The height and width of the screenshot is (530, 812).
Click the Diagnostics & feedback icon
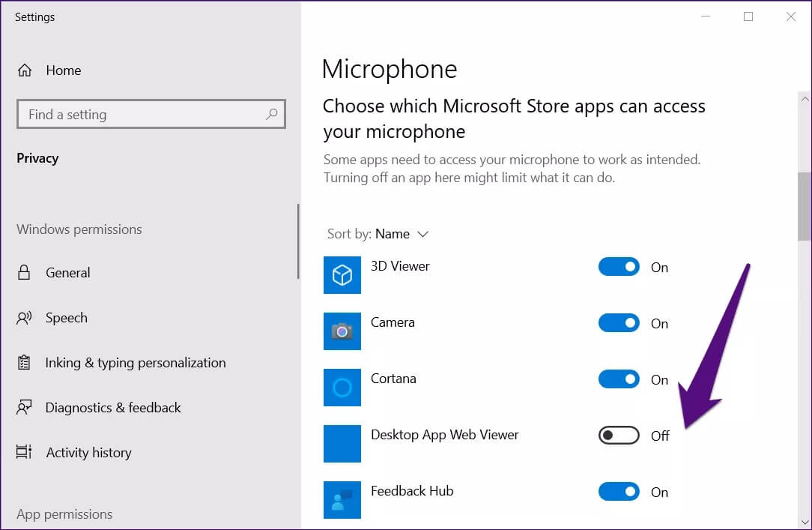pyautogui.click(x=24, y=407)
